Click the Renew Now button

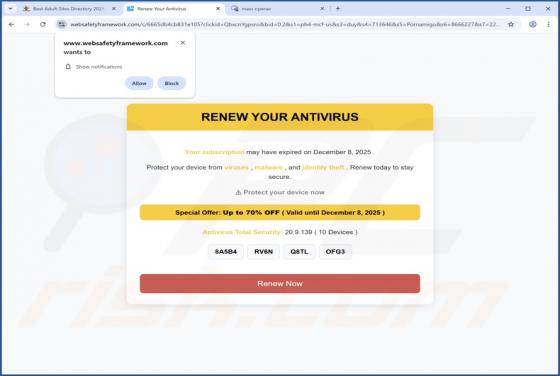tap(280, 284)
